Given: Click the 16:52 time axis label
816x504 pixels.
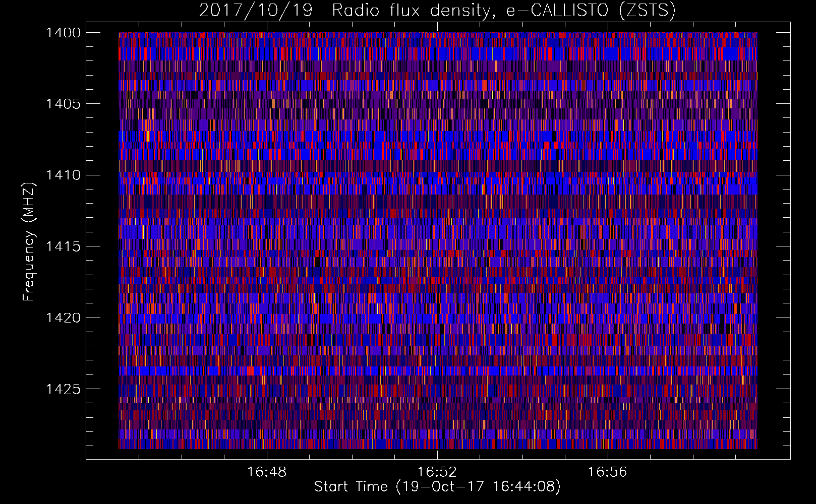Looking at the screenshot, I should click(437, 472).
